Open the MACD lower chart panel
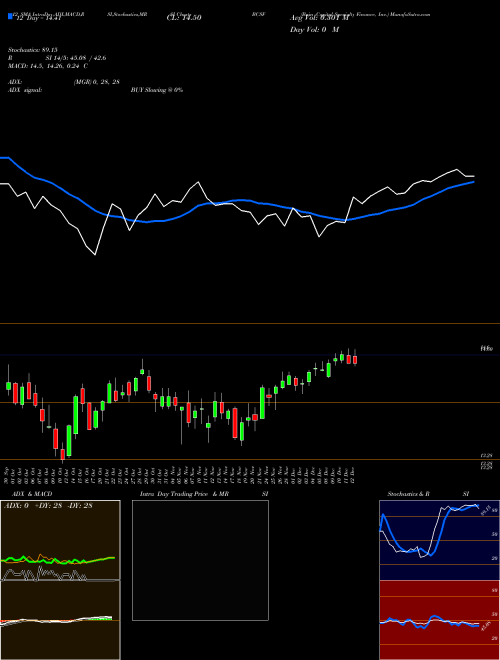This screenshot has height=660, width=500. coord(60,620)
